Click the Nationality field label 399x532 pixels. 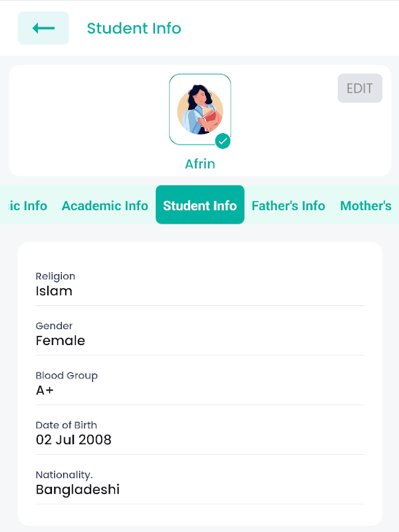(64, 475)
